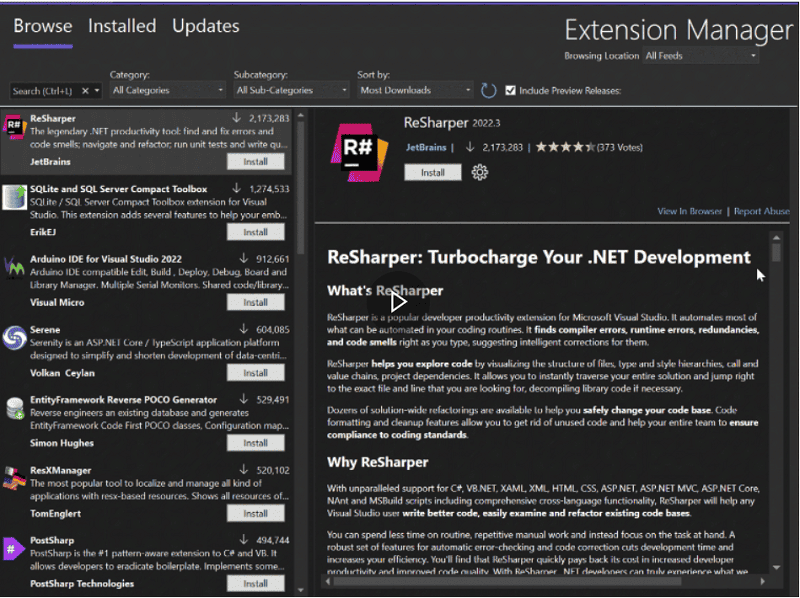Click the description horizontal scroll right arrow

[763, 581]
